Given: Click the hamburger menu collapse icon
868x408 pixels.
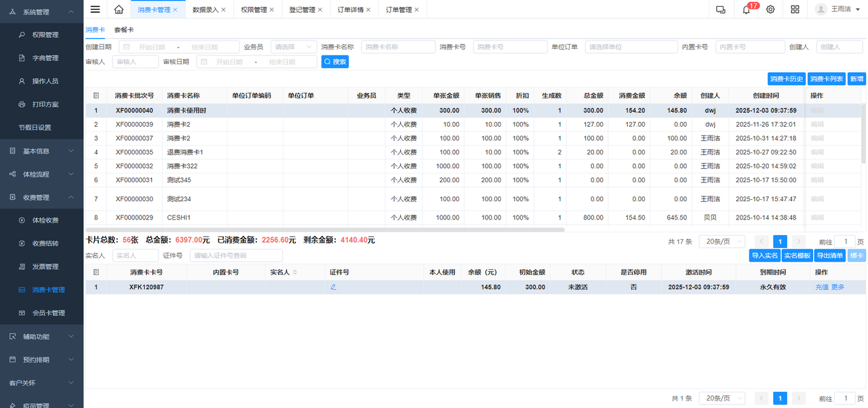Looking at the screenshot, I should click(x=95, y=9).
